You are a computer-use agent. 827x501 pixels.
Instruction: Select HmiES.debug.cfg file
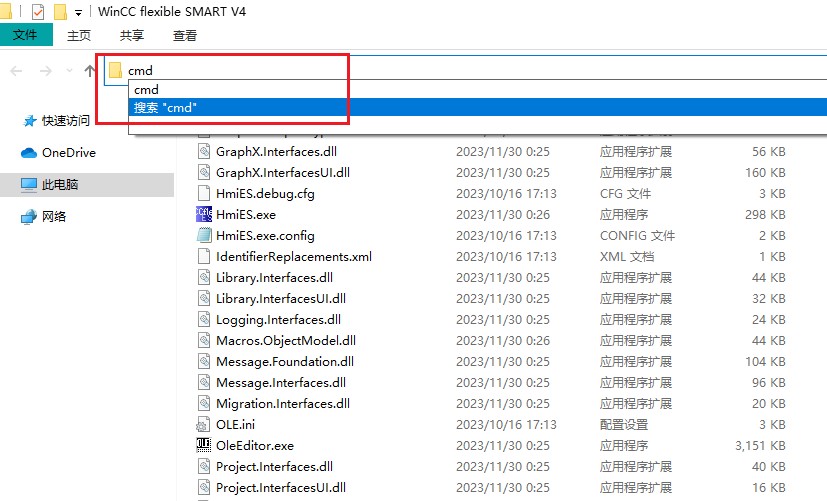click(x=265, y=194)
